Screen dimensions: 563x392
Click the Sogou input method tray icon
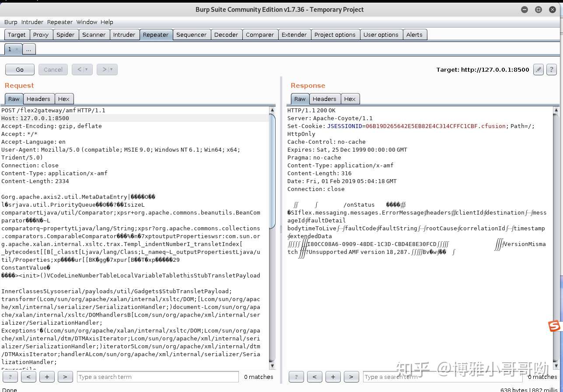(x=555, y=326)
